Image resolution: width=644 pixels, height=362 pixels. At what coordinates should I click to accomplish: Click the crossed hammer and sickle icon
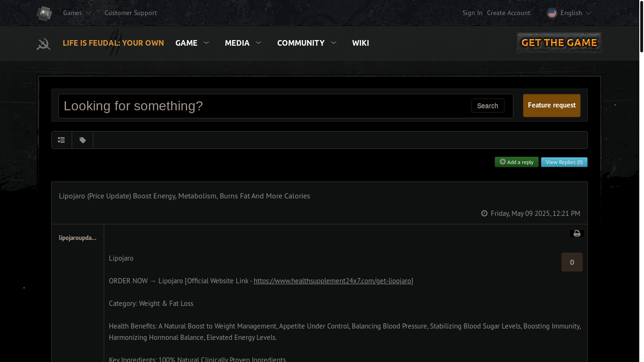[43, 43]
